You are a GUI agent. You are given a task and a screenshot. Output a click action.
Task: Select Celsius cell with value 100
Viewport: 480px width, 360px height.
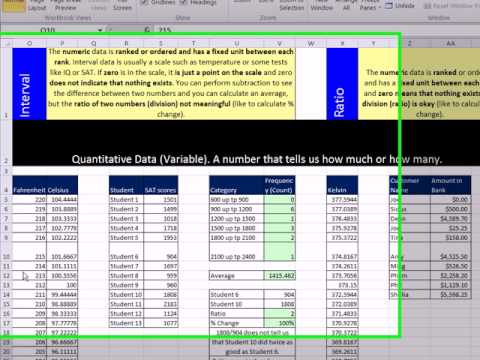(x=62, y=285)
